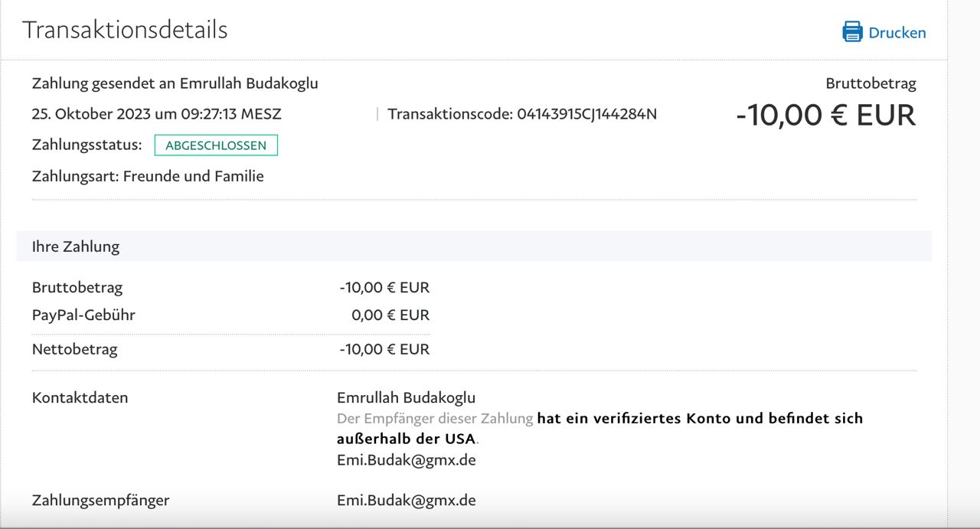Click the Drucken link text
Viewport: 980px width, 529px height.
[897, 33]
